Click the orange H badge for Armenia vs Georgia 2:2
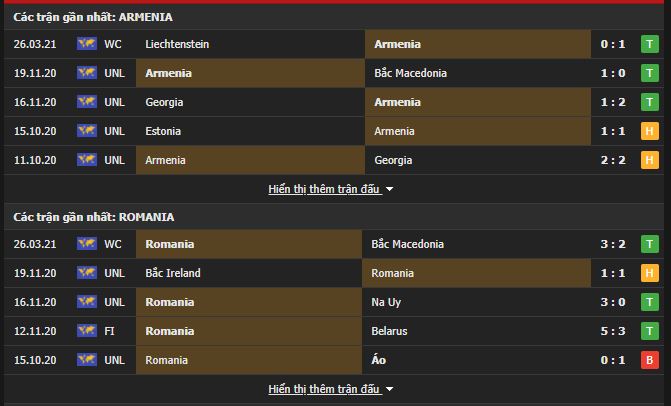 click(650, 160)
